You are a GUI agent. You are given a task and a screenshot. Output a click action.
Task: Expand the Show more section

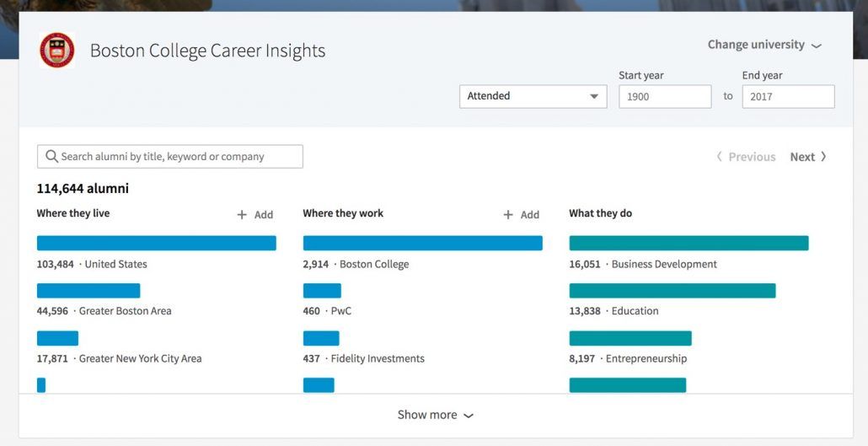[436, 415]
